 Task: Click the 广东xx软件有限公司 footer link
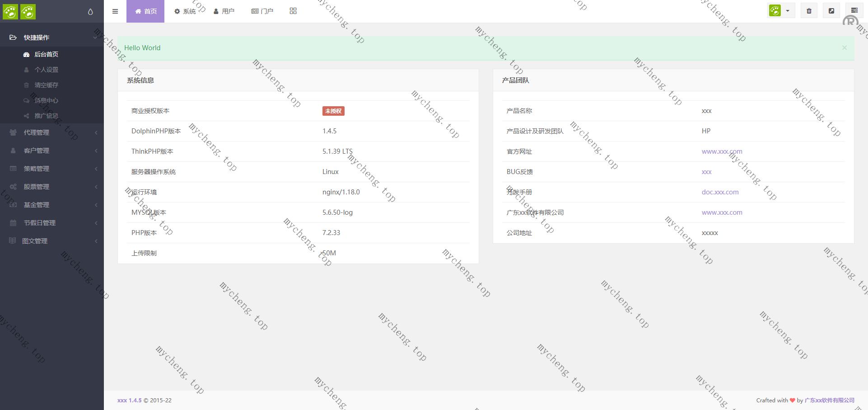tap(829, 400)
